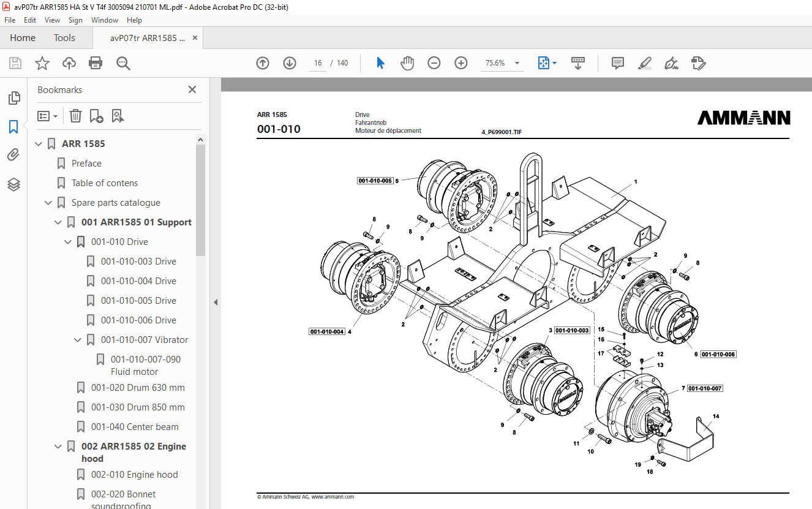Open the zoom level dropdown
The width and height of the screenshot is (812, 509).
517,63
